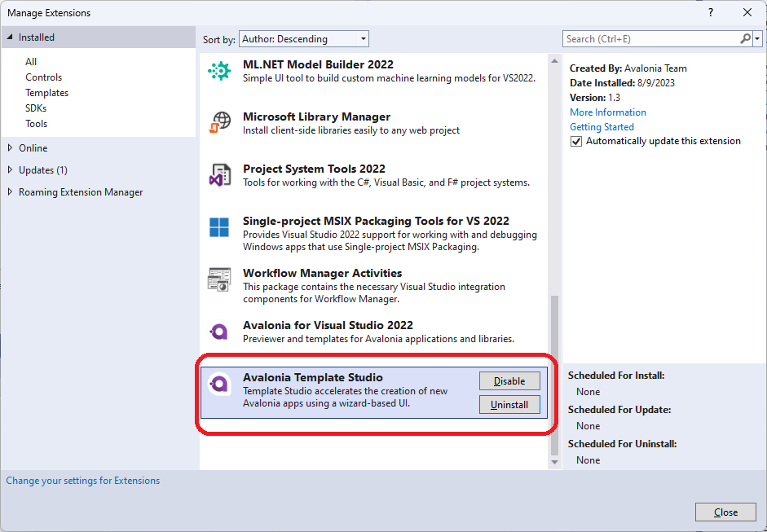This screenshot has width=767, height=532.
Task: Click the Avalonia Template Studio icon
Action: click(x=219, y=384)
